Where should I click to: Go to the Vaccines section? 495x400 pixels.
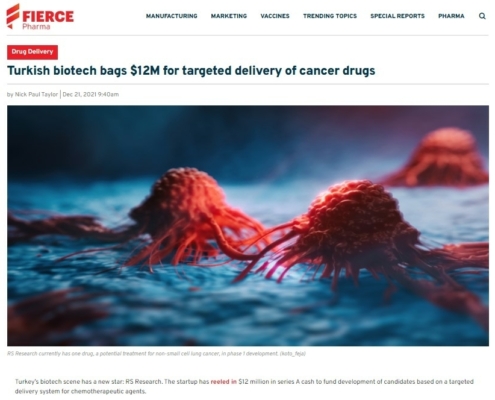tap(275, 16)
